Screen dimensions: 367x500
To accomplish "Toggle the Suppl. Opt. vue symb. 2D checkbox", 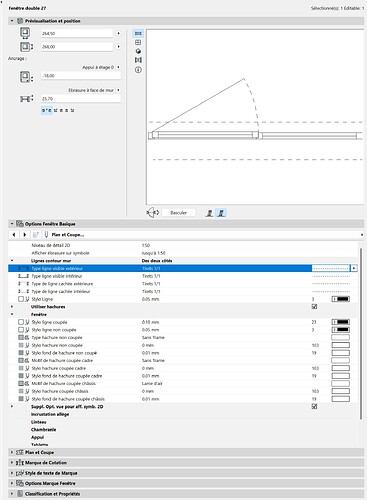I will 314,406.
